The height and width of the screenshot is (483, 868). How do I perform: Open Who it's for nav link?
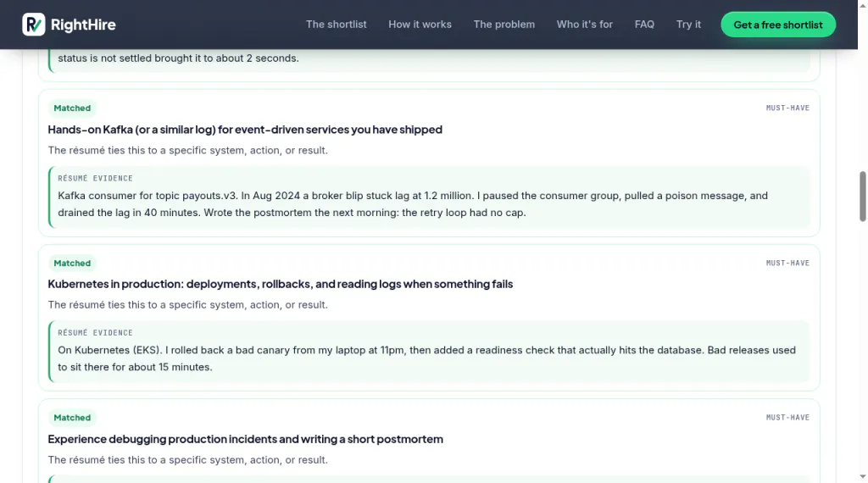coord(585,25)
